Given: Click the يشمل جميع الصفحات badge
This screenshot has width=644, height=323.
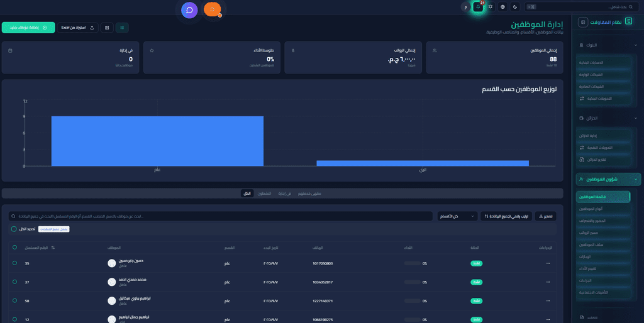Looking at the screenshot, I should click(x=54, y=229).
